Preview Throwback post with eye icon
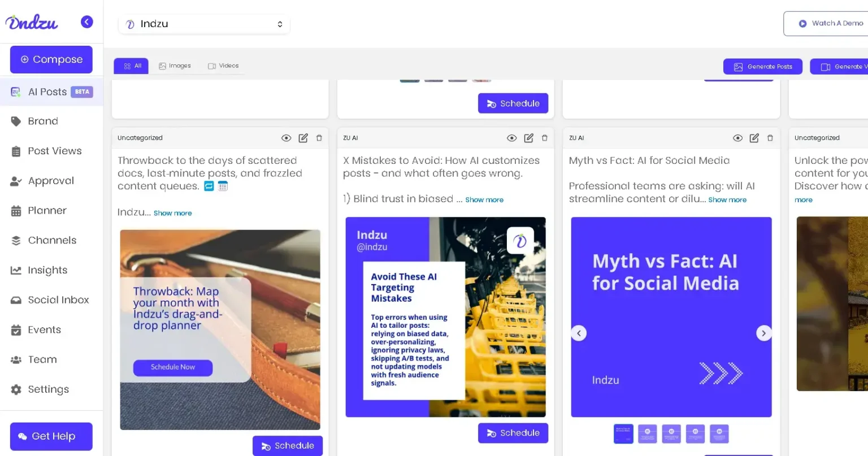868x456 pixels. click(x=286, y=138)
